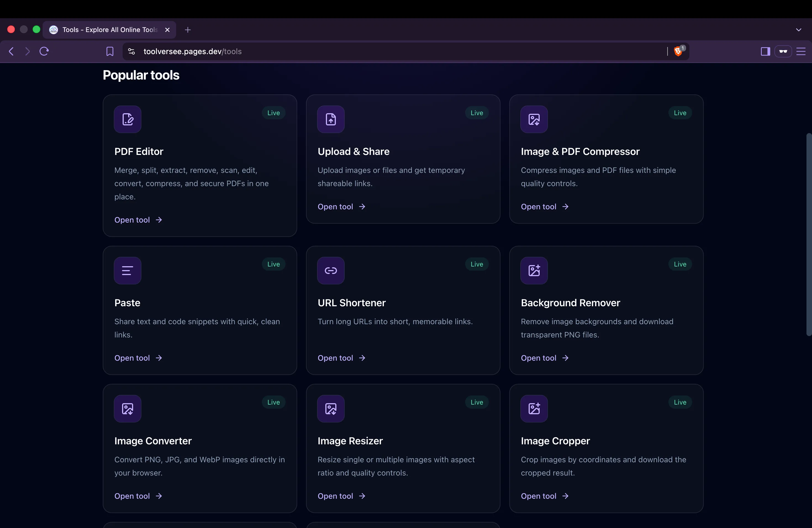
Task: Click the Image Cropper card title
Action: pyautogui.click(x=555, y=441)
